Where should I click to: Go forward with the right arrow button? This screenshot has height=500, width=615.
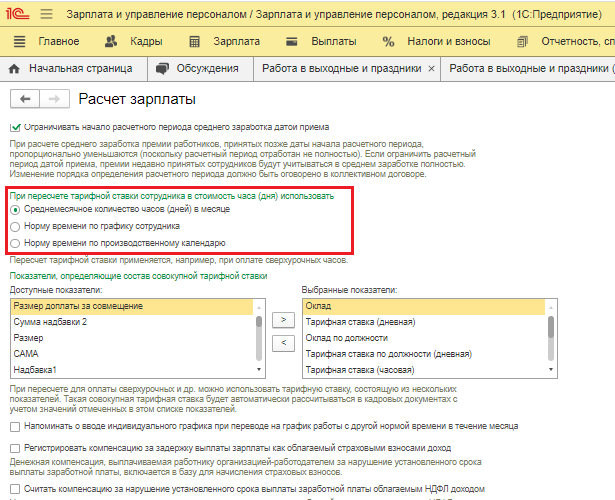tap(55, 99)
